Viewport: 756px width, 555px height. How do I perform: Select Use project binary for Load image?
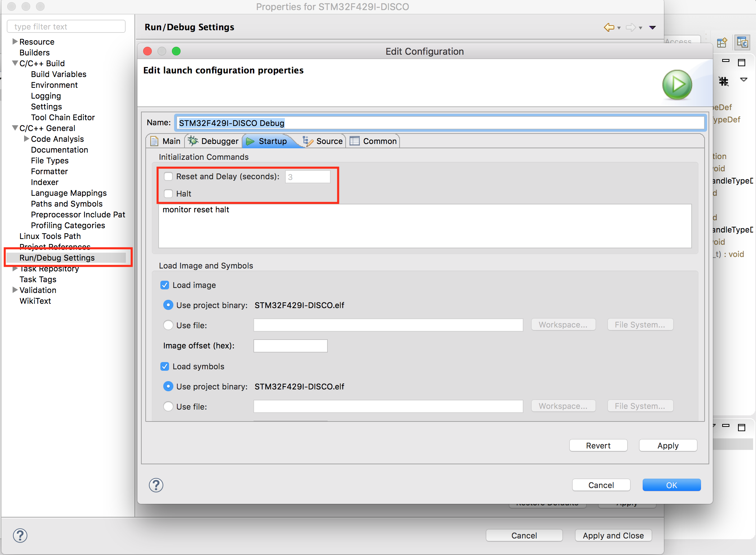point(168,305)
